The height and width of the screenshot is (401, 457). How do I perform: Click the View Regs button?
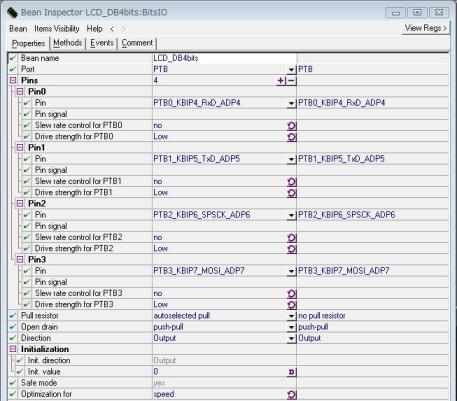[x=426, y=28]
